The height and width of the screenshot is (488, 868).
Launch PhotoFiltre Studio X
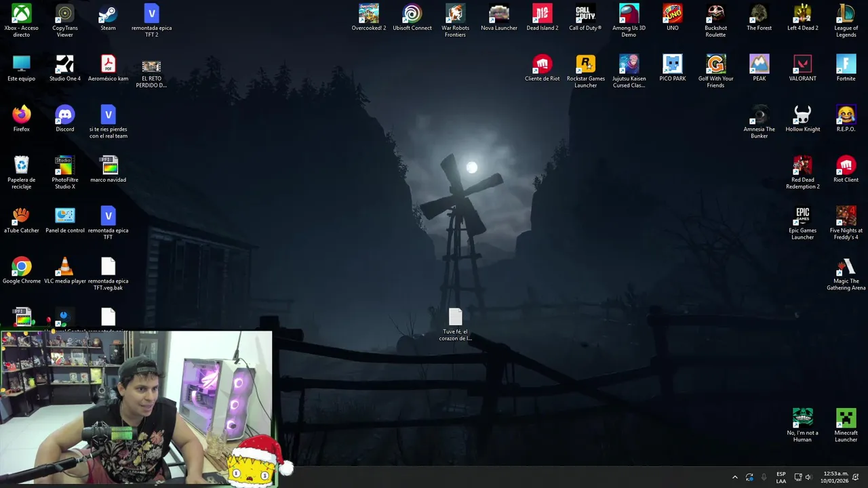(65, 165)
